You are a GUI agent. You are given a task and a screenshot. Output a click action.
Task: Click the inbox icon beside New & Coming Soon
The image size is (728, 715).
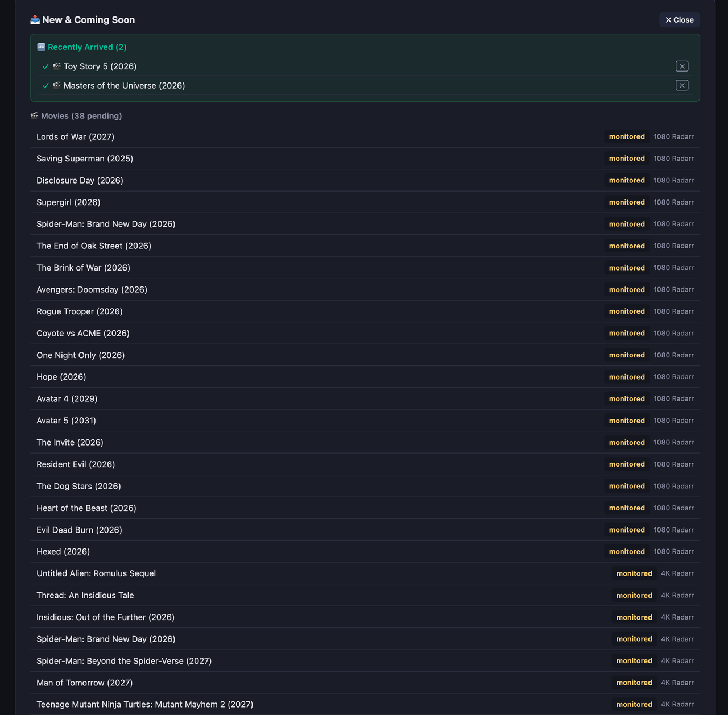click(35, 20)
